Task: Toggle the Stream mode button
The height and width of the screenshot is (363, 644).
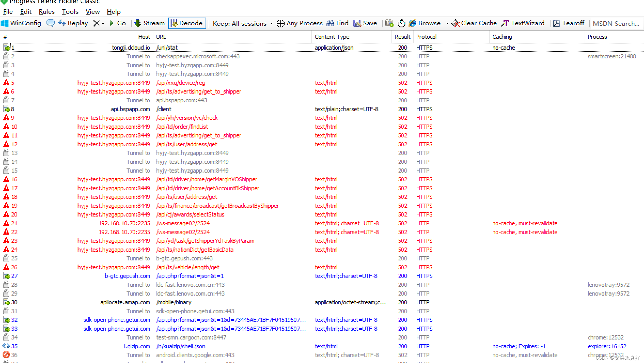Action: point(150,23)
